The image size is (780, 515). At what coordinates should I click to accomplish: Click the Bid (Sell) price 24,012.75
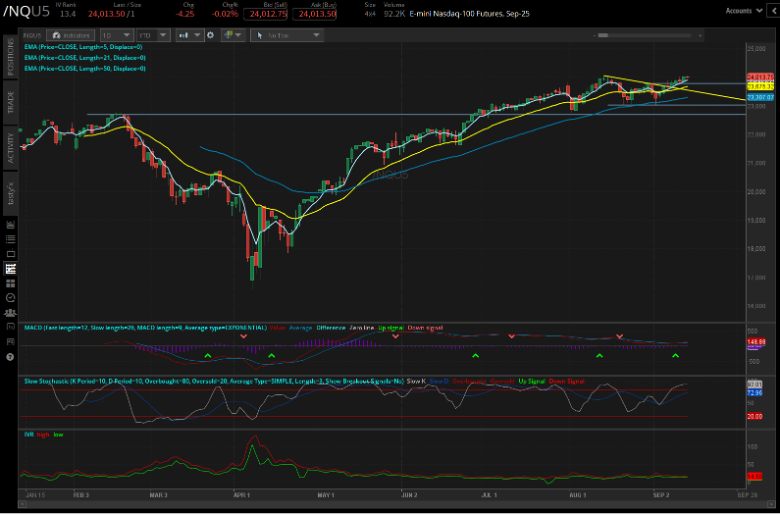click(265, 15)
